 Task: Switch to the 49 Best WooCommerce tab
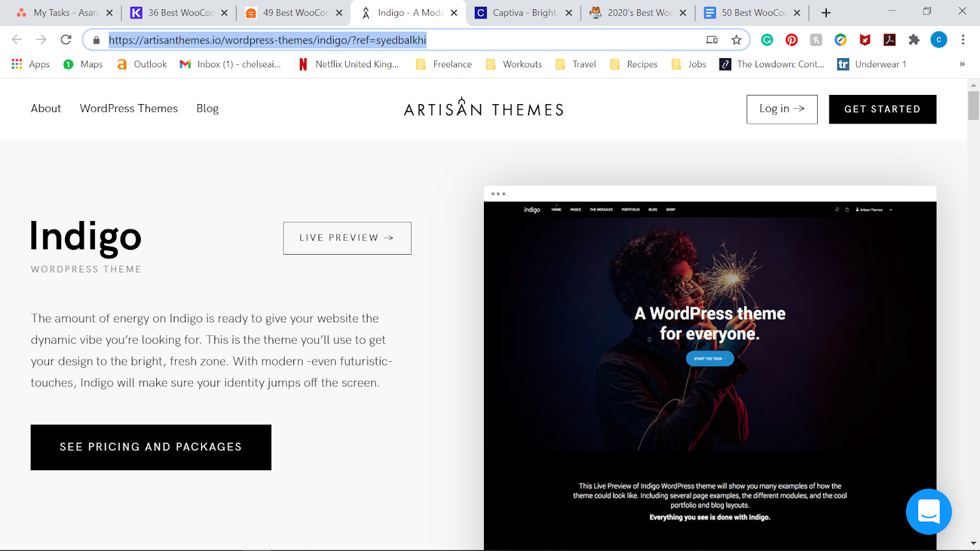pos(295,13)
